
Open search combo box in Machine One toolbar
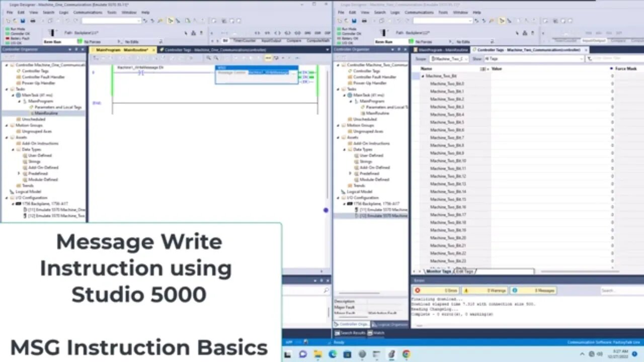click(111, 21)
